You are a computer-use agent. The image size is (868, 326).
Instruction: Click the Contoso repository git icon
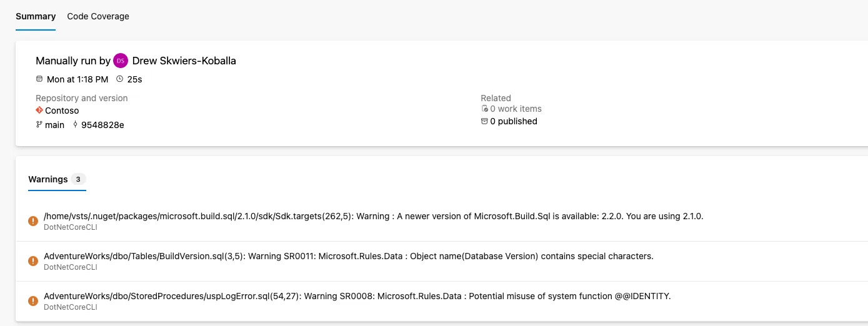[x=39, y=111]
